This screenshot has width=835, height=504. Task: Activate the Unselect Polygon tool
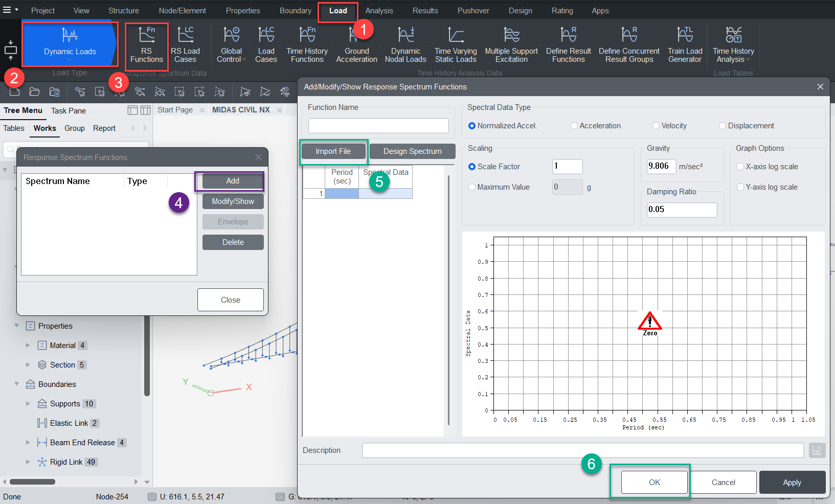click(x=160, y=92)
